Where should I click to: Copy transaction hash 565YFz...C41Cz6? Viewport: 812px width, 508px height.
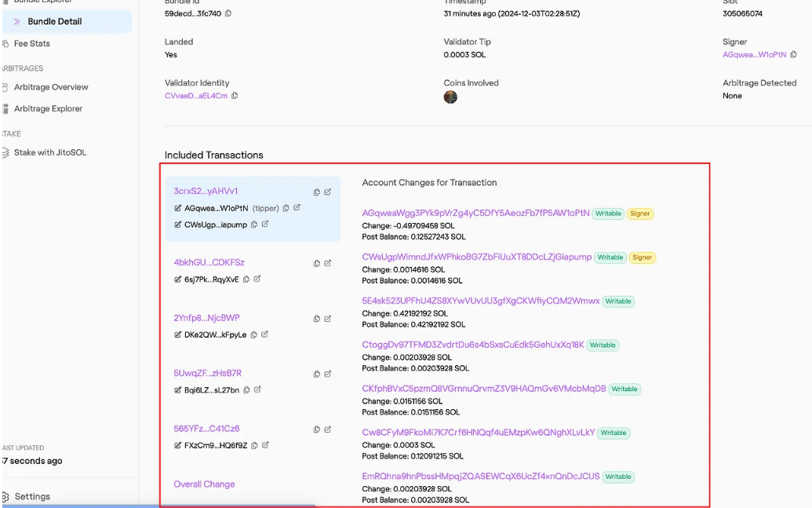pyautogui.click(x=316, y=429)
